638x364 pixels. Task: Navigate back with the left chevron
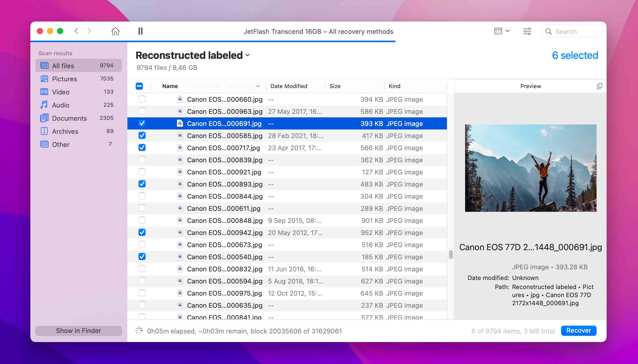coord(76,31)
